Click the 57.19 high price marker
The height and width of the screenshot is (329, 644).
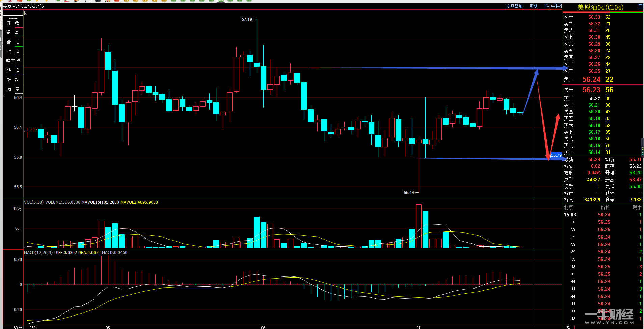click(247, 19)
